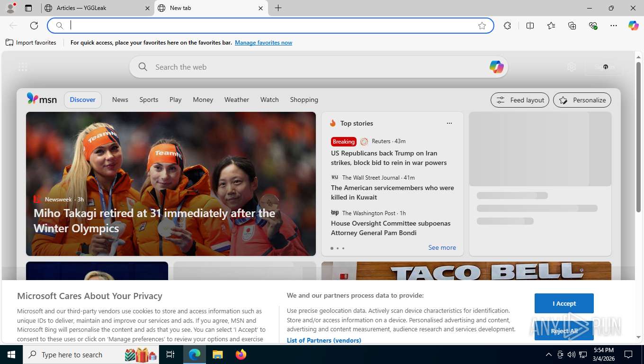Open the volume control in system tray
Image resolution: width=644 pixels, height=364 pixels.
click(x=571, y=355)
